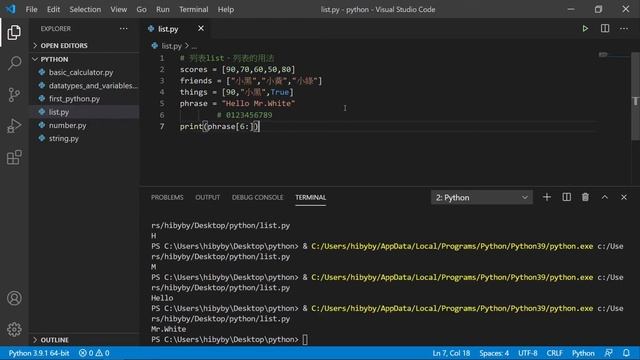The image size is (640, 360).
Task: Open the Terminal menu
Action: (x=193, y=9)
